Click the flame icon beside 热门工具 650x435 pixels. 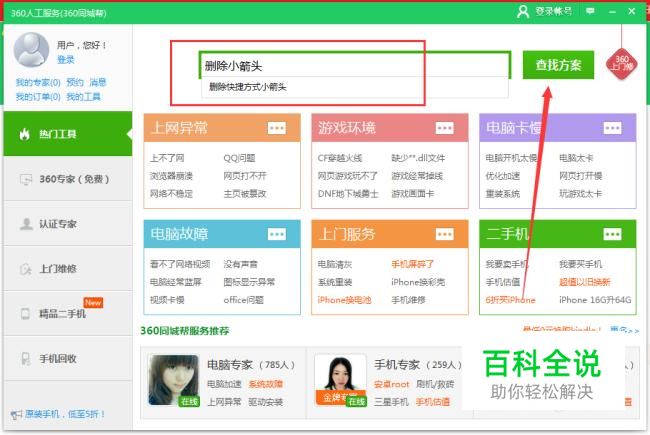[x=24, y=134]
